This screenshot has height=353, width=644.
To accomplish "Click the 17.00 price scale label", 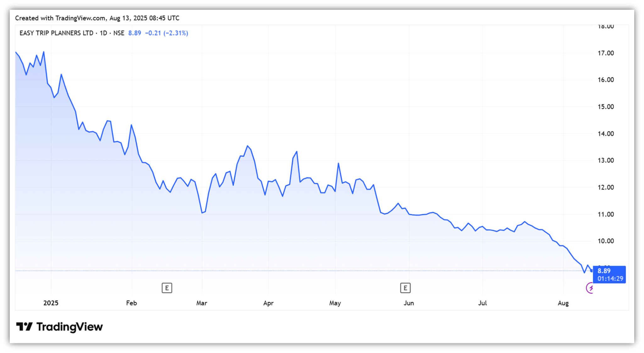I will [x=605, y=53].
